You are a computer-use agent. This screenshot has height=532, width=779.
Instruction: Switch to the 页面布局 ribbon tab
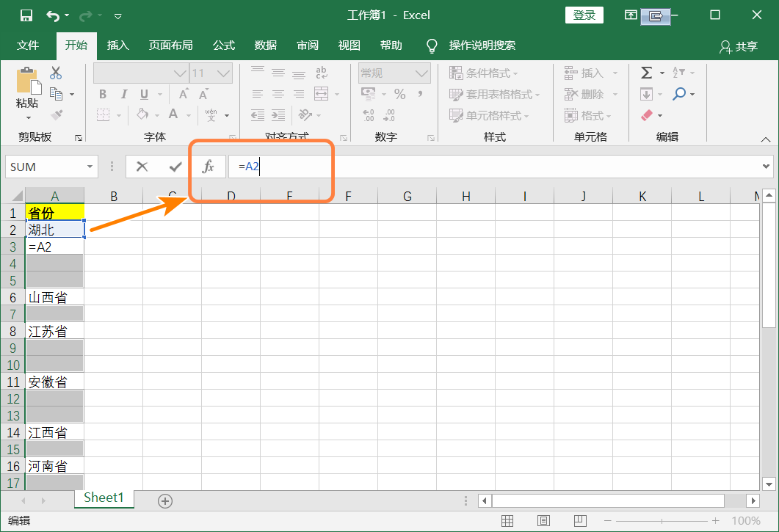[170, 45]
